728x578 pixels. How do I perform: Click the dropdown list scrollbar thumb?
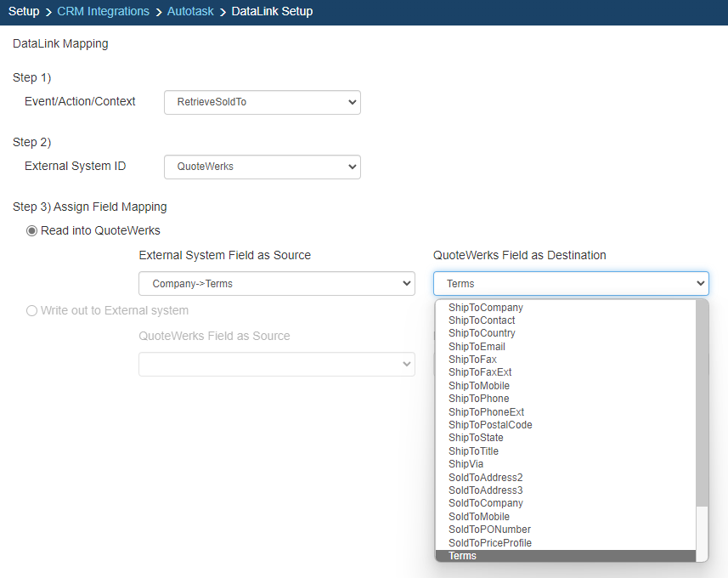(x=702, y=404)
